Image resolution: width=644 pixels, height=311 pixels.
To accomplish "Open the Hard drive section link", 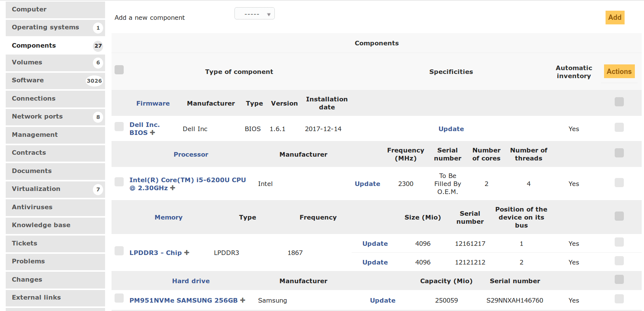I will [191, 281].
